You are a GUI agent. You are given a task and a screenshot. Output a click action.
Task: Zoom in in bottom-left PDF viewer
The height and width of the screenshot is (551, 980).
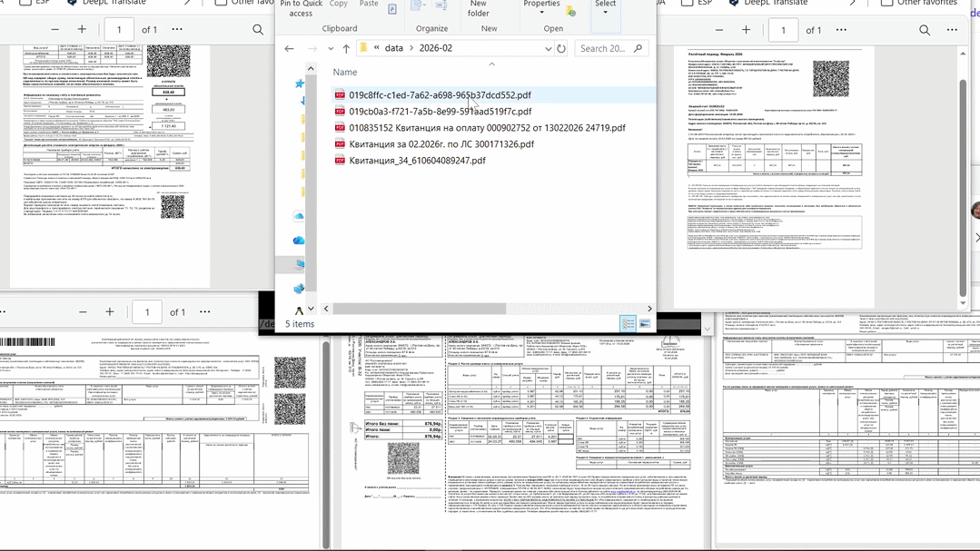pyautogui.click(x=110, y=311)
